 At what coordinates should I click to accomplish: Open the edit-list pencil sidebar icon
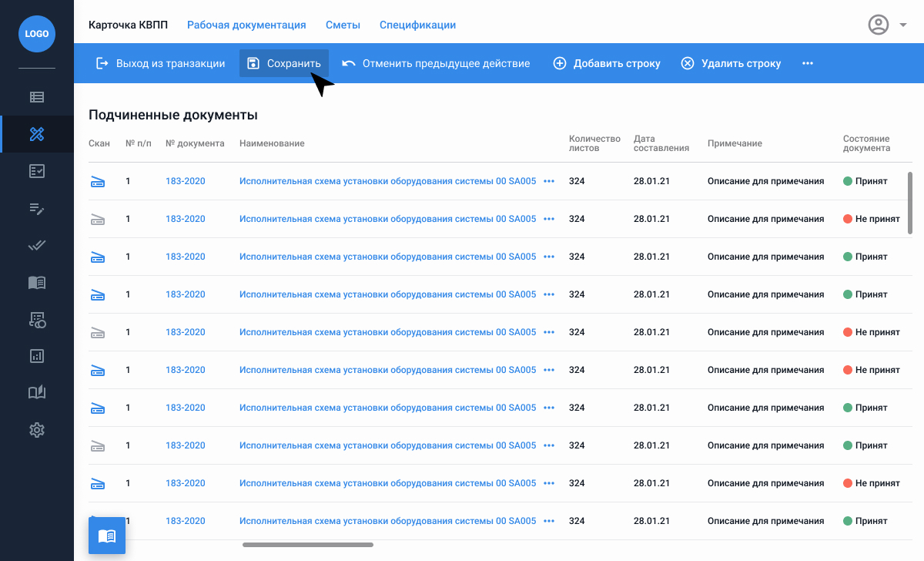[37, 208]
